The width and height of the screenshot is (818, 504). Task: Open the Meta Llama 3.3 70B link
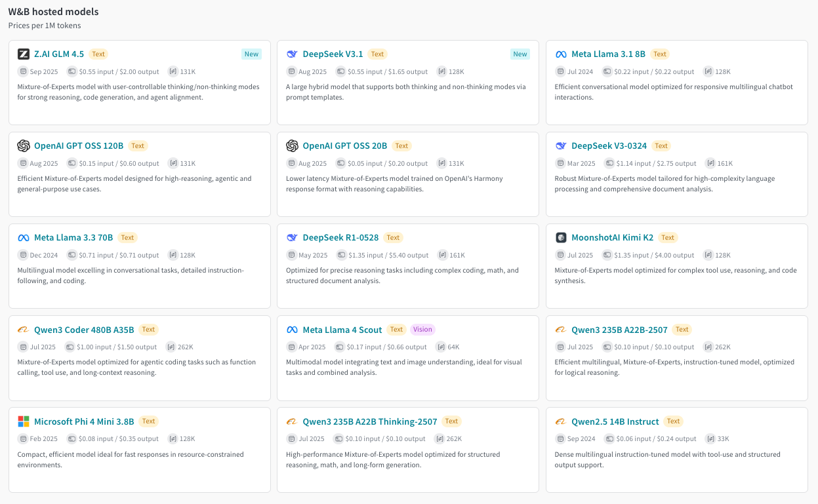point(73,238)
